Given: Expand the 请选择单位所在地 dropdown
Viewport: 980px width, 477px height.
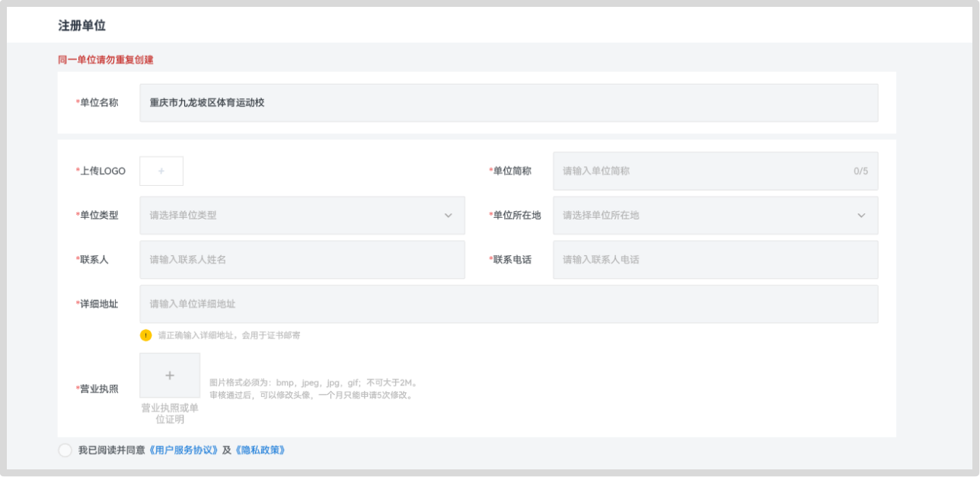Looking at the screenshot, I should pyautogui.click(x=714, y=216).
